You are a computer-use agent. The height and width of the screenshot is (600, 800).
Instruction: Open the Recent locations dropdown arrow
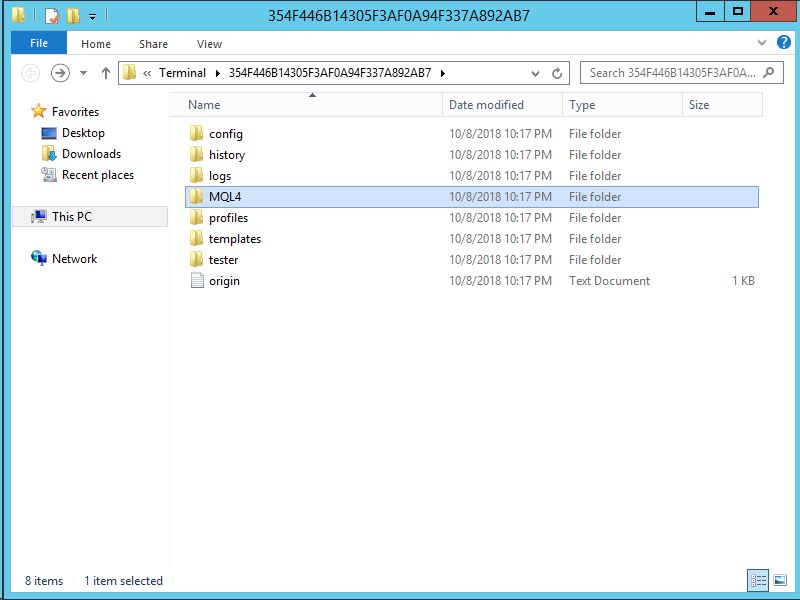(83, 73)
